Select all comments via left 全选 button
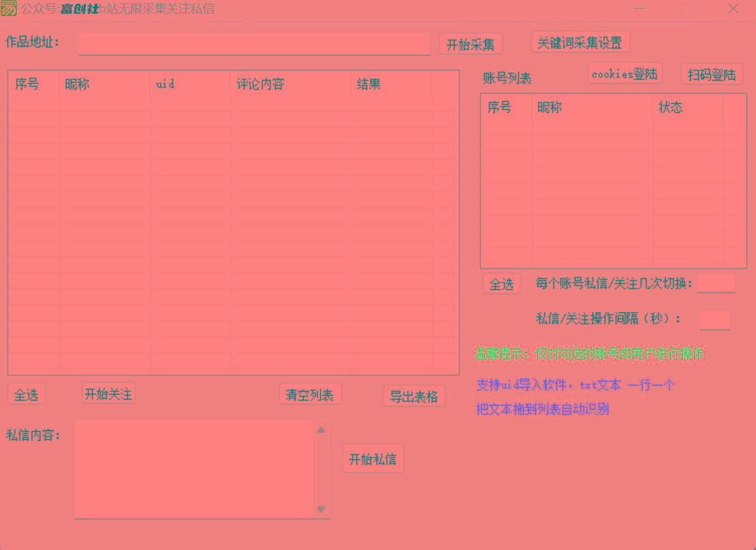 [x=26, y=394]
